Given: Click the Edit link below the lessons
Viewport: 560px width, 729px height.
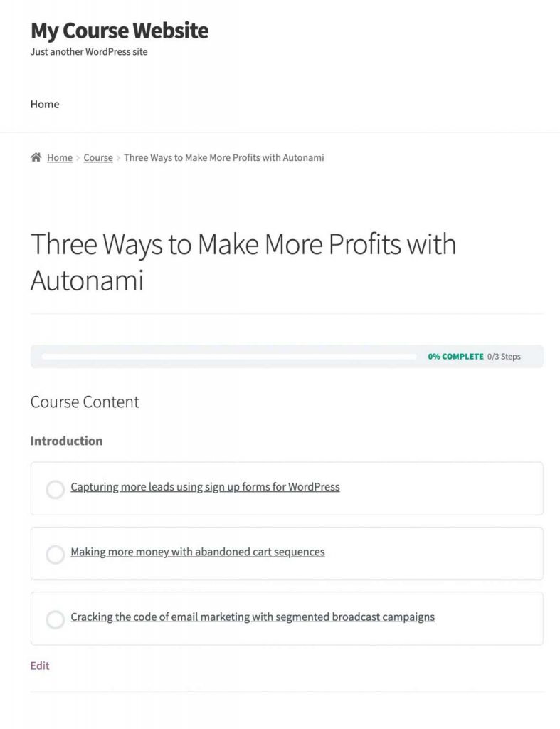Looking at the screenshot, I should point(40,666).
